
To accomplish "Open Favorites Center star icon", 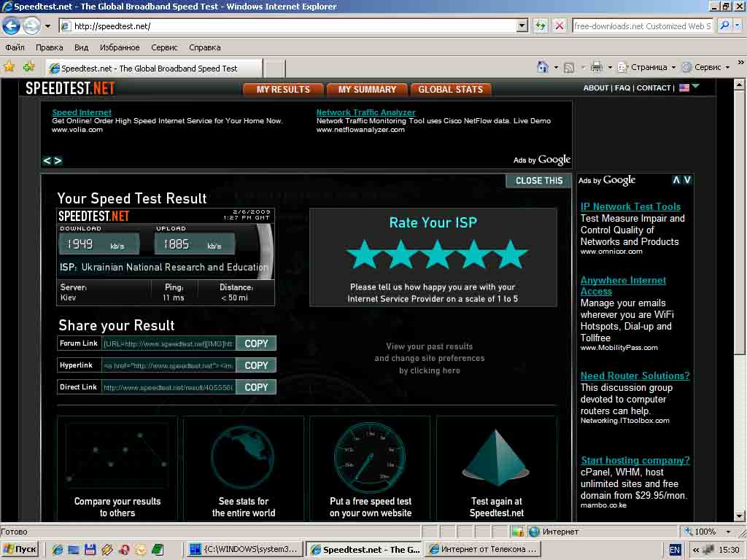I will click(x=9, y=67).
